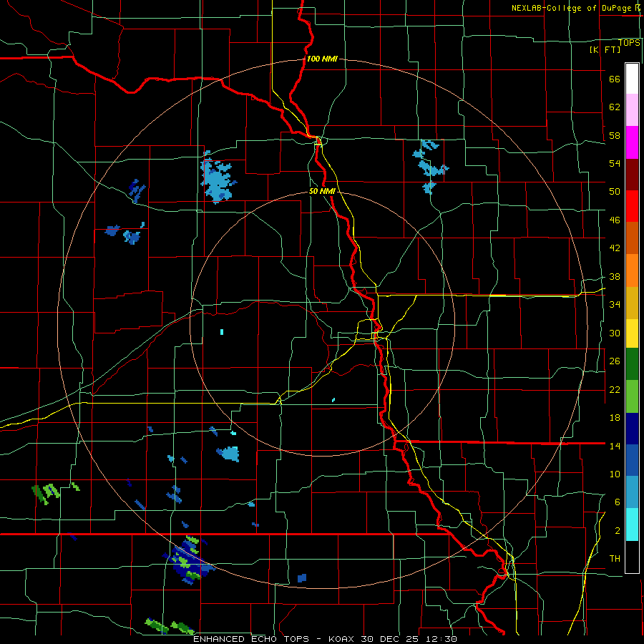Click legend value "30" beside color bar
644x644 pixels.
(615, 333)
